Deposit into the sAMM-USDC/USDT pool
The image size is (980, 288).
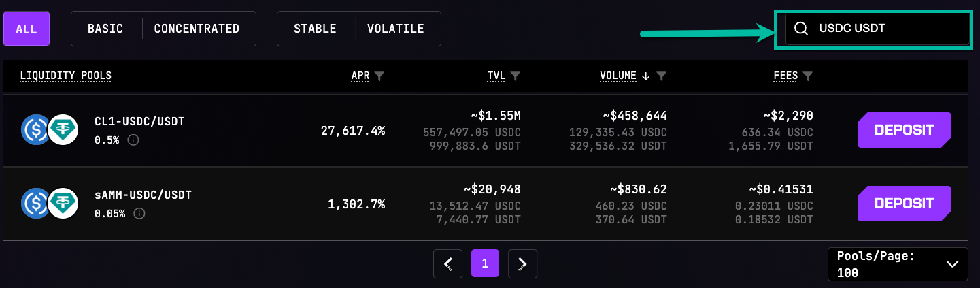904,204
